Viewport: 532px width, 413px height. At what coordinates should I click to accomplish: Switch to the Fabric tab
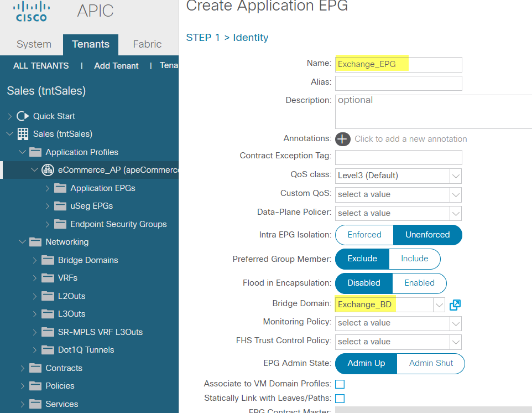coord(147,44)
